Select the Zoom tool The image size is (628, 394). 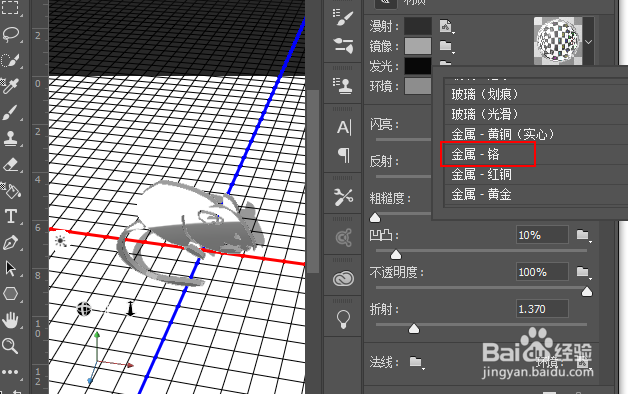point(10,346)
